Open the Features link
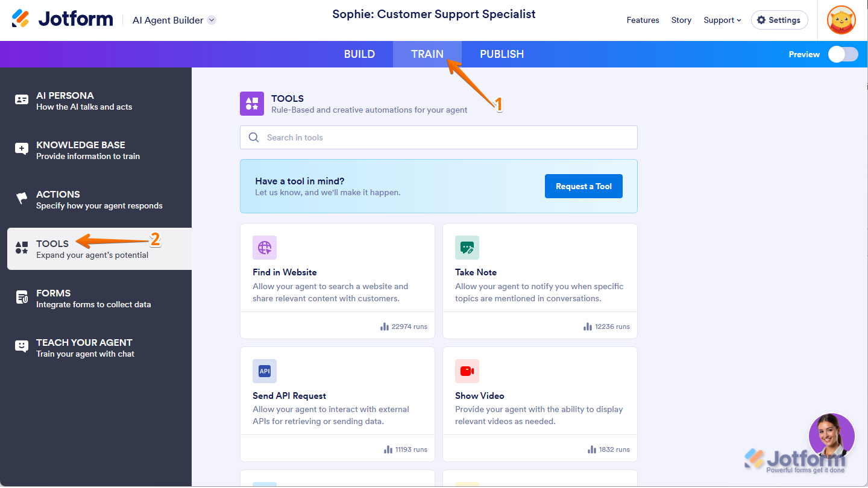The height and width of the screenshot is (488, 868). 643,20
